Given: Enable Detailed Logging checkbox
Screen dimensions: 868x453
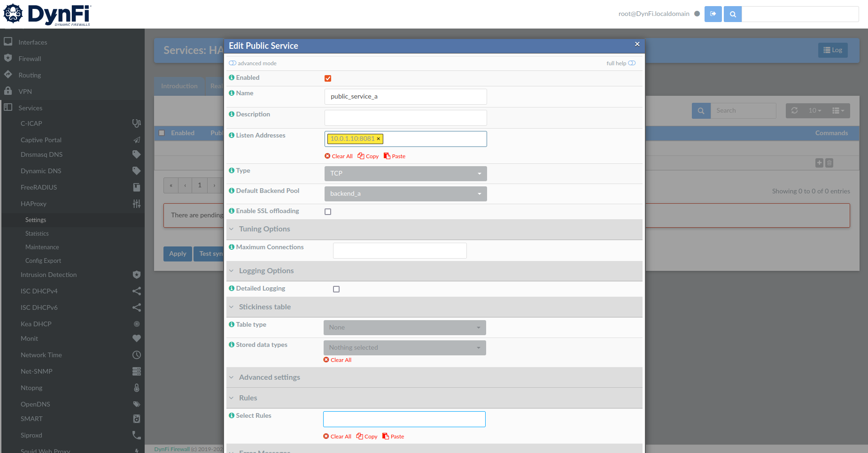Looking at the screenshot, I should [336, 289].
